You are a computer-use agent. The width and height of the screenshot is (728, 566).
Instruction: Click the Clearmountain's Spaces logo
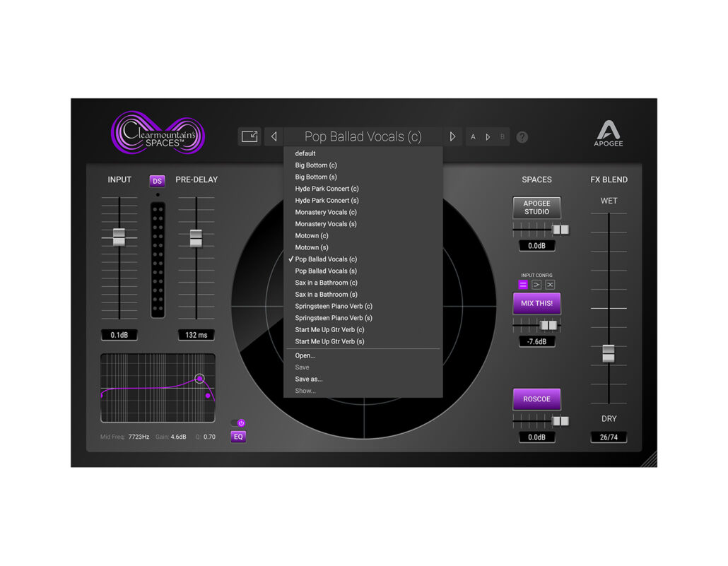pos(158,133)
